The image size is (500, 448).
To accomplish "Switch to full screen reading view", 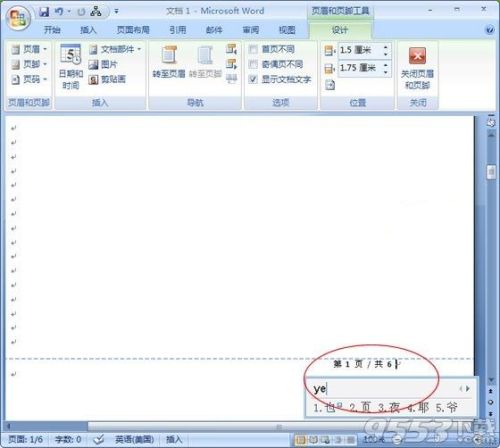I will pos(313,440).
